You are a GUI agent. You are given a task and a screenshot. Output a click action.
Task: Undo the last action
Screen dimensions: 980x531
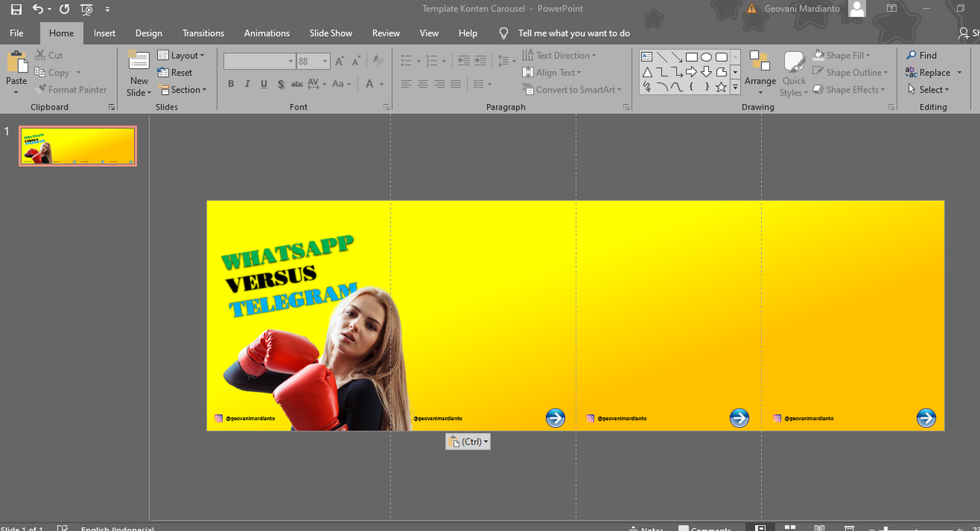(x=38, y=9)
